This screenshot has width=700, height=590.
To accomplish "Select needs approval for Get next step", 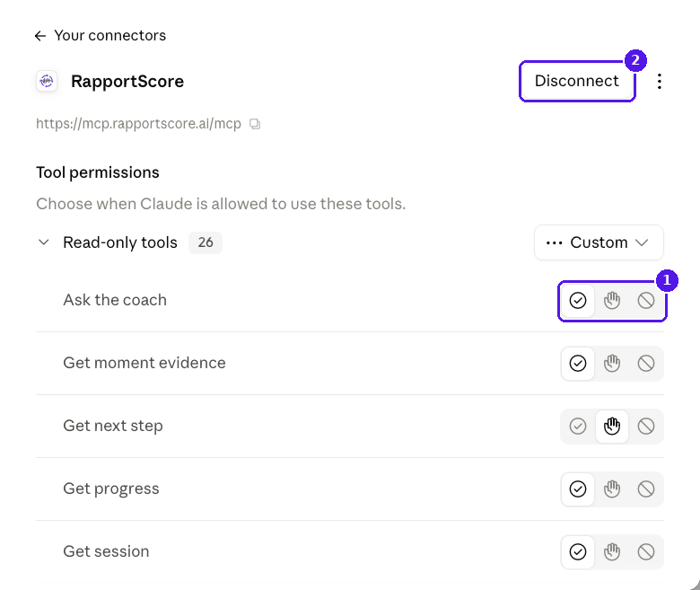I will 612,426.
